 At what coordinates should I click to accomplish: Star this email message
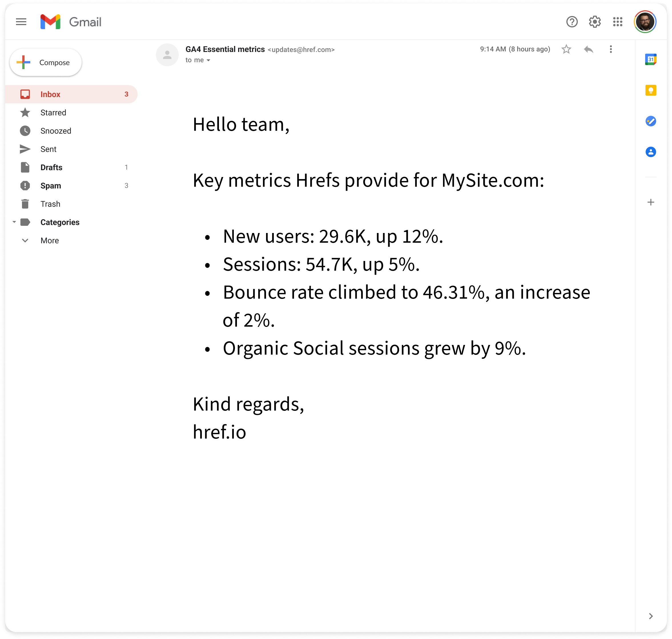(x=566, y=49)
